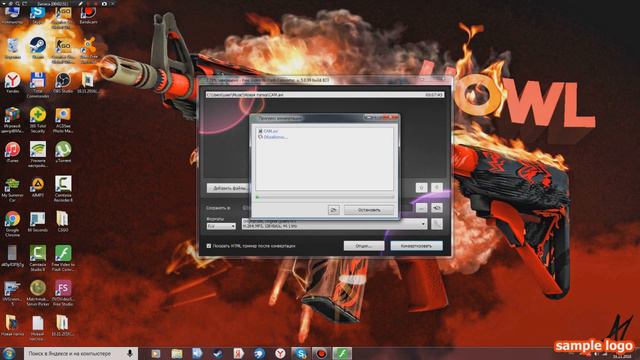The width and height of the screenshot is (640, 360).
Task: Click the green Flash converter taskbar icon
Action: coord(342,353)
